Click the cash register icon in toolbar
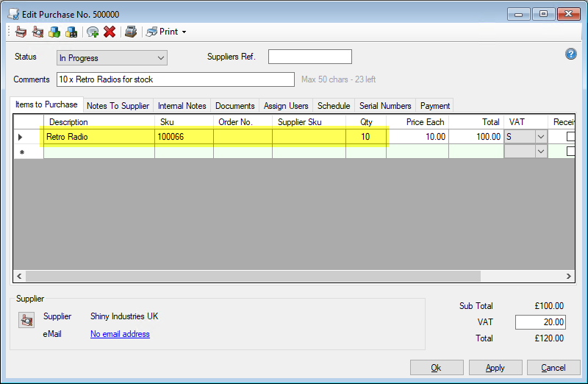This screenshot has width=588, height=384. point(131,32)
